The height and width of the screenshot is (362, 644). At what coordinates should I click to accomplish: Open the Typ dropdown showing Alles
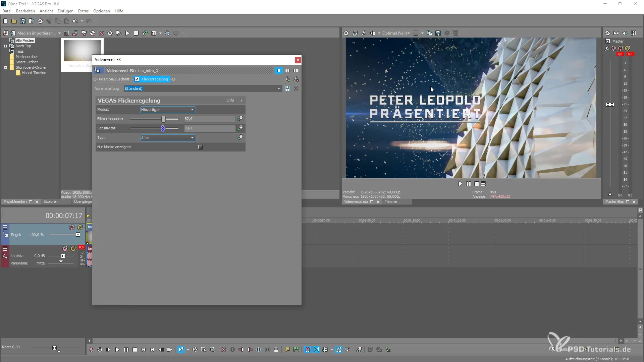click(x=167, y=138)
